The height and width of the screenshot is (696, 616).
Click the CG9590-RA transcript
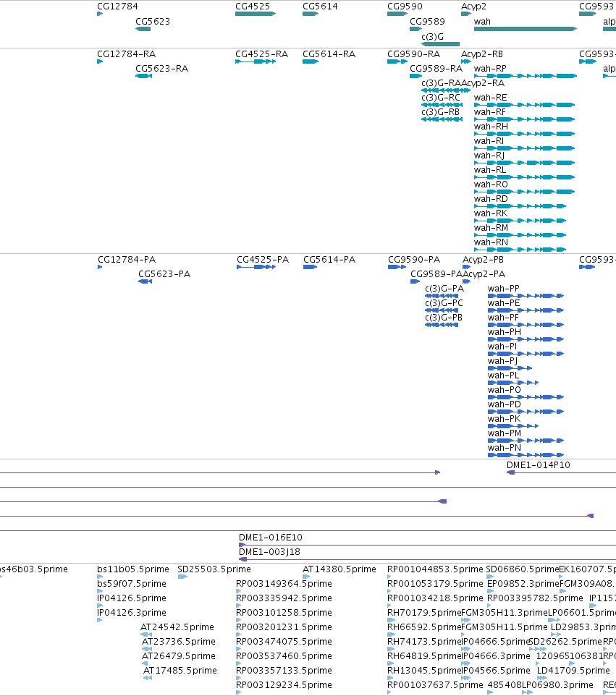(x=397, y=61)
